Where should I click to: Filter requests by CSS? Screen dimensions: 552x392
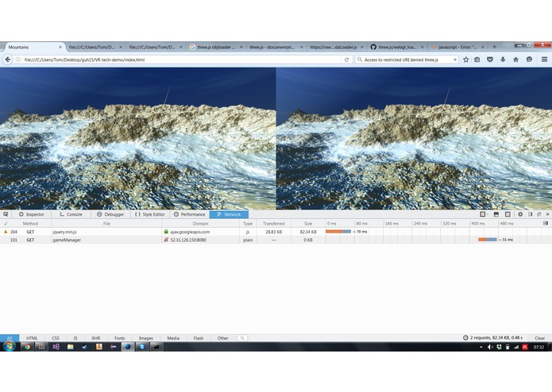coord(56,338)
